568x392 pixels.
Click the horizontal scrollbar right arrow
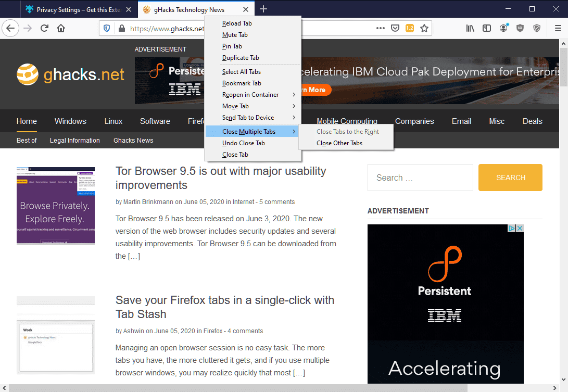point(554,388)
